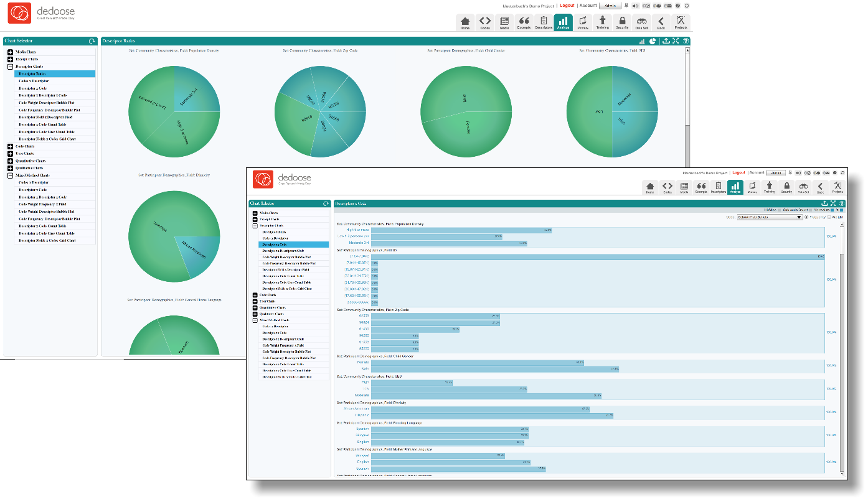Select the Weight radio button

point(829,217)
